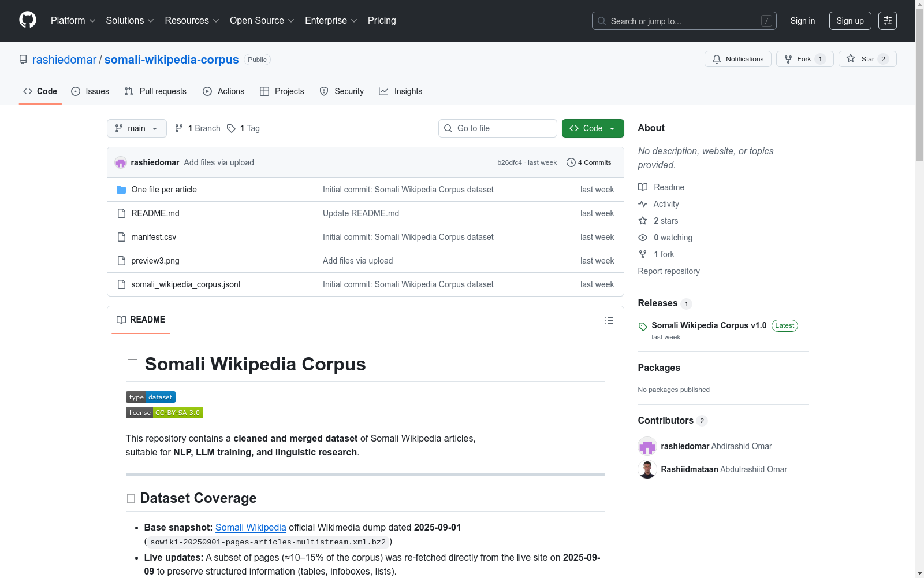The image size is (924, 578).
Task: Click the commit hash b26dfc4
Action: coord(509,162)
